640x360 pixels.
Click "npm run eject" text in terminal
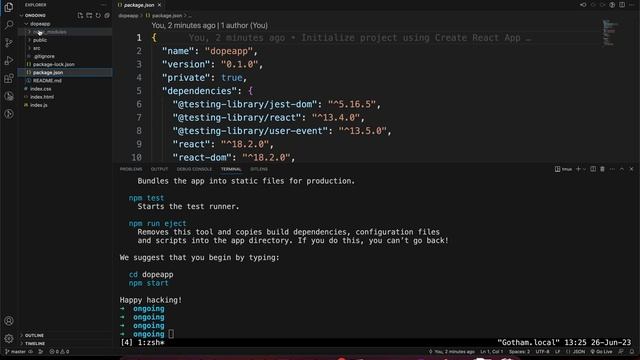pyautogui.click(x=157, y=223)
